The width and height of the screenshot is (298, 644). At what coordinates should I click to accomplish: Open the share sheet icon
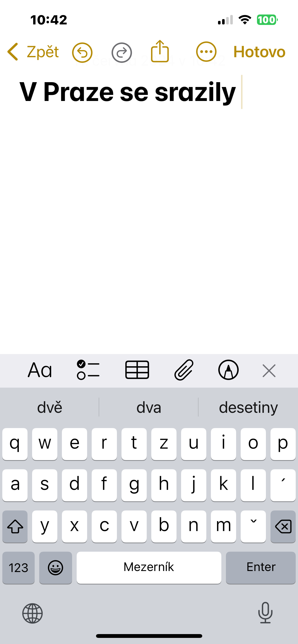tap(160, 51)
